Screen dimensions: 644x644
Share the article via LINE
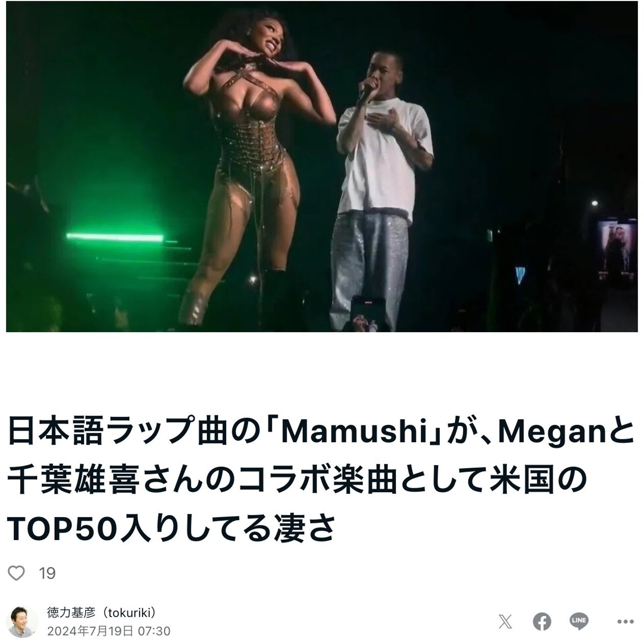click(579, 621)
